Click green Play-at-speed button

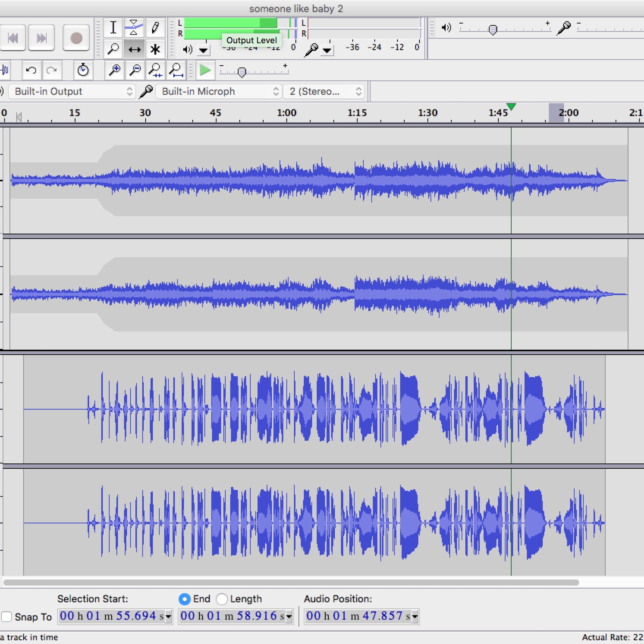(x=205, y=70)
